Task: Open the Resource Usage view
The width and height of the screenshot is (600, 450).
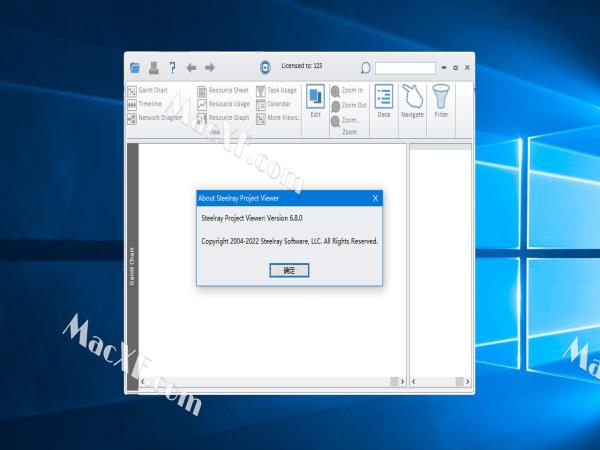Action: tap(223, 104)
